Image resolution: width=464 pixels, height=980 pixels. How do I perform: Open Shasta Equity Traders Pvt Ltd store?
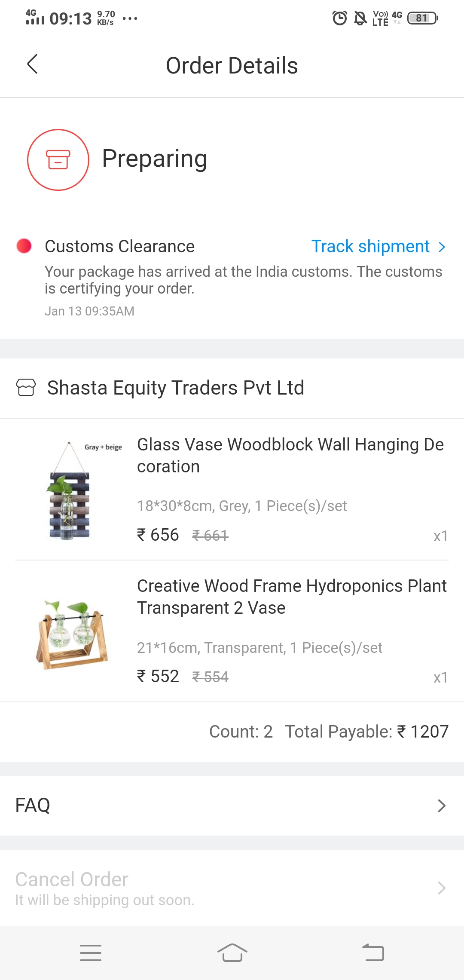point(175,388)
